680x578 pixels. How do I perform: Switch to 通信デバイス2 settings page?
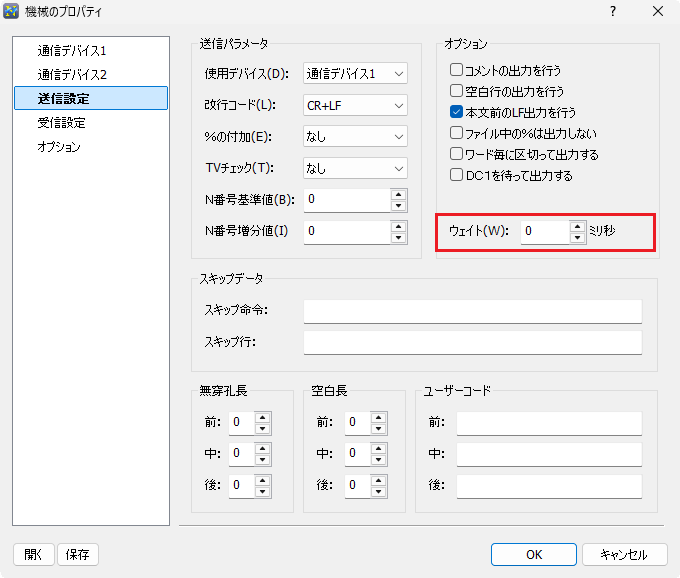(x=72, y=75)
